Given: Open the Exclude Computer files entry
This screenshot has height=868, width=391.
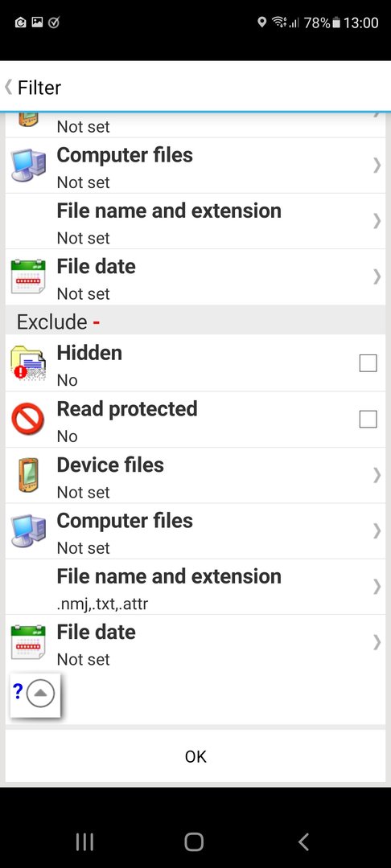Looking at the screenshot, I should (x=195, y=531).
